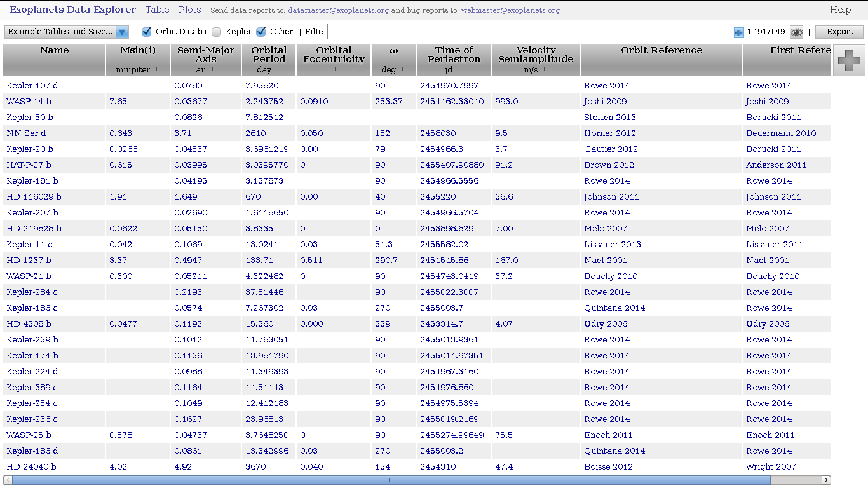Viewport: 868px width, 488px height.
Task: Toggle ± uncertainties for Semi-Major Axis column
Action: click(213, 70)
